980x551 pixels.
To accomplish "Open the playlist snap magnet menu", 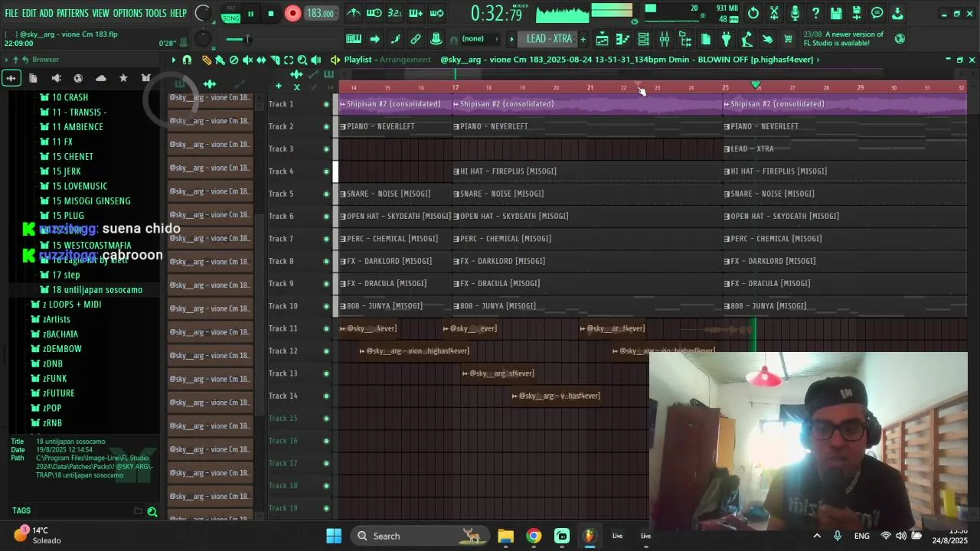I will (187, 60).
